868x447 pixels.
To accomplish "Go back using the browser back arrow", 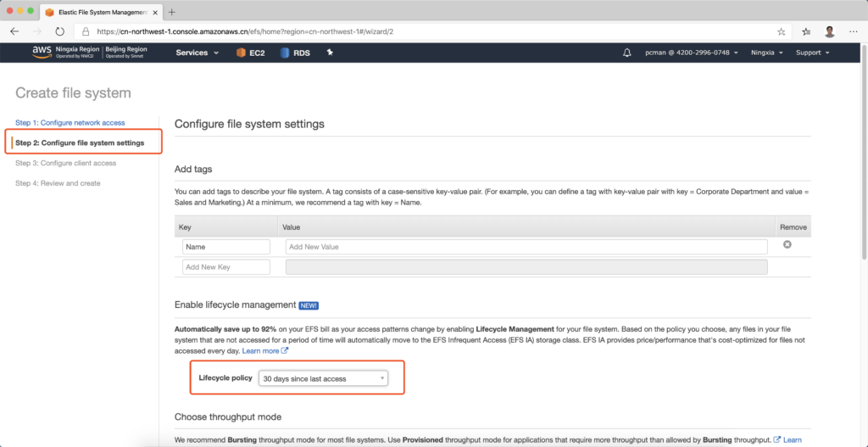I will pos(14,31).
